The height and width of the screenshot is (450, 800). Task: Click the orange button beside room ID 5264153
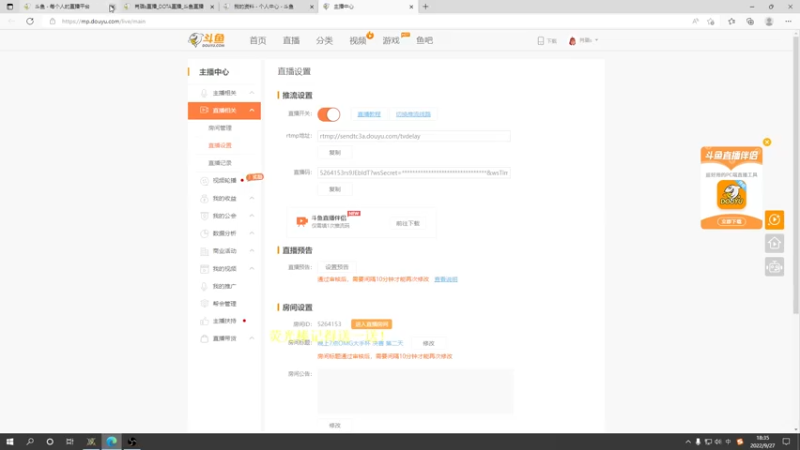click(x=371, y=324)
